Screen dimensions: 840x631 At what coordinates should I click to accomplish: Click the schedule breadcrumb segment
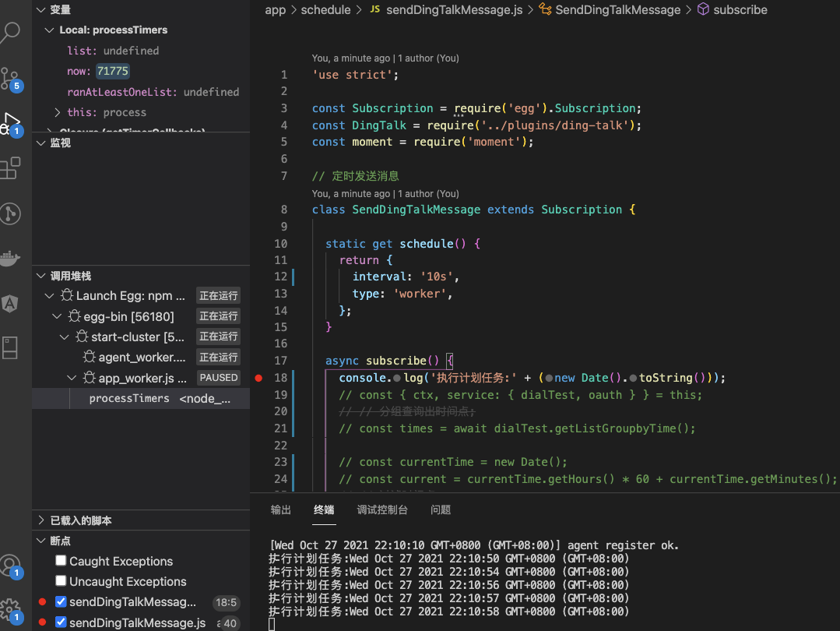click(325, 9)
